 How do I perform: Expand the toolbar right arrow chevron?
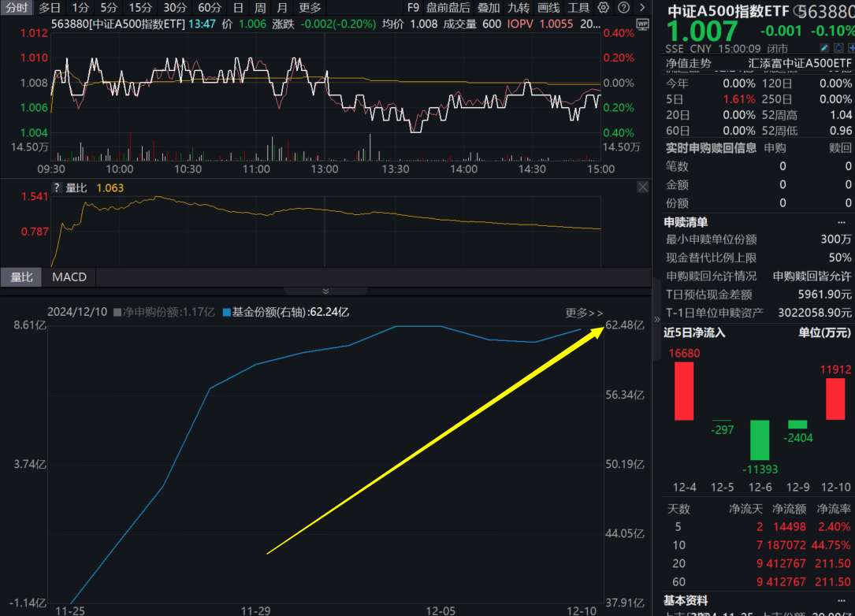pyautogui.click(x=642, y=8)
